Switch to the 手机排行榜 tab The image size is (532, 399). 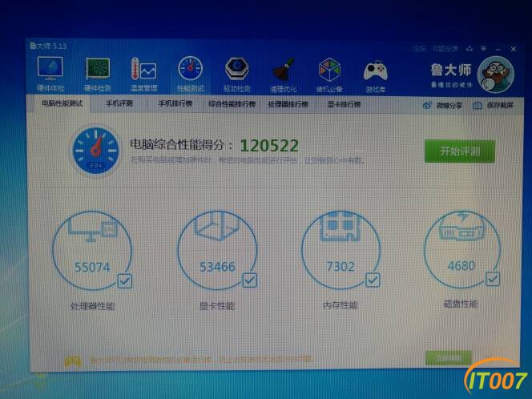tap(175, 104)
